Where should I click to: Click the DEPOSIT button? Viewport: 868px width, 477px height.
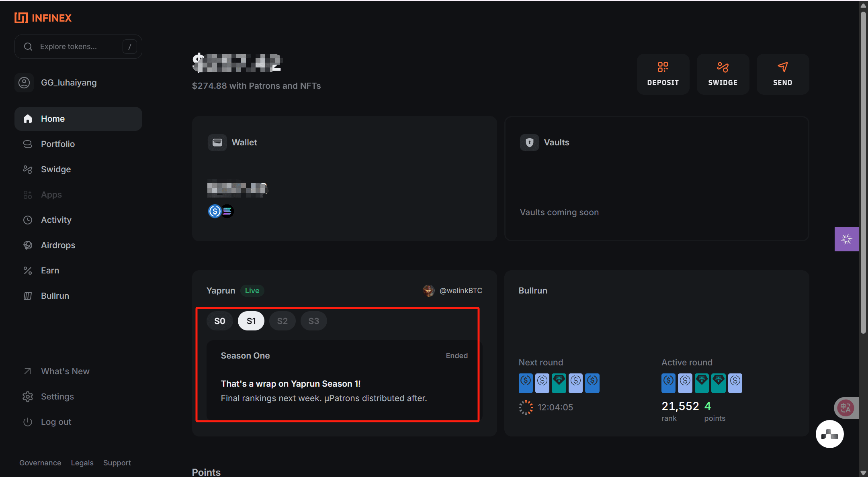pyautogui.click(x=663, y=74)
